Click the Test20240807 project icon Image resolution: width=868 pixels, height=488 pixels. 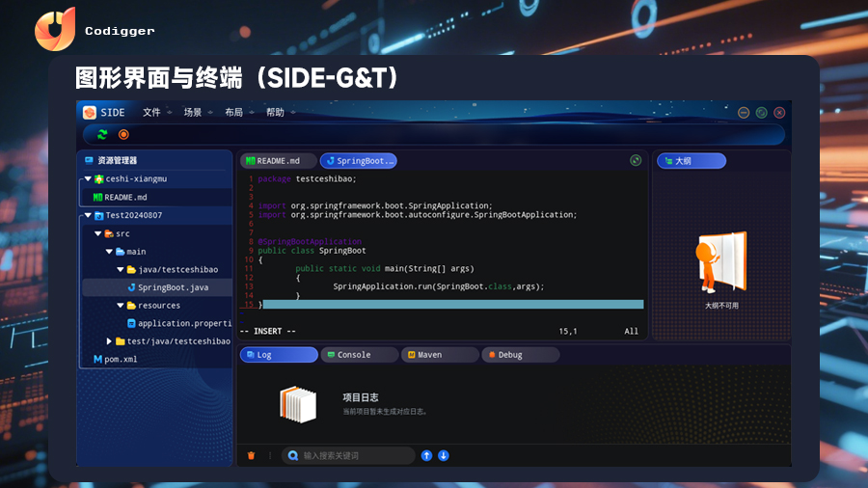tap(99, 215)
